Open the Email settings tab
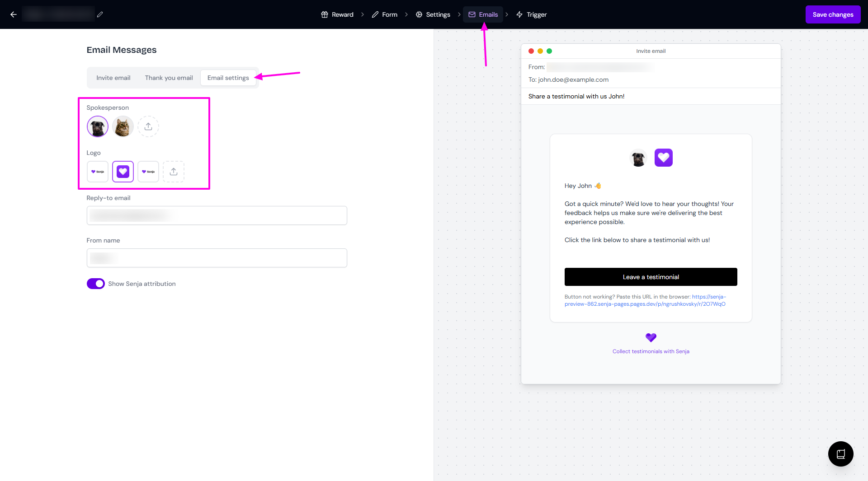 tap(228, 78)
